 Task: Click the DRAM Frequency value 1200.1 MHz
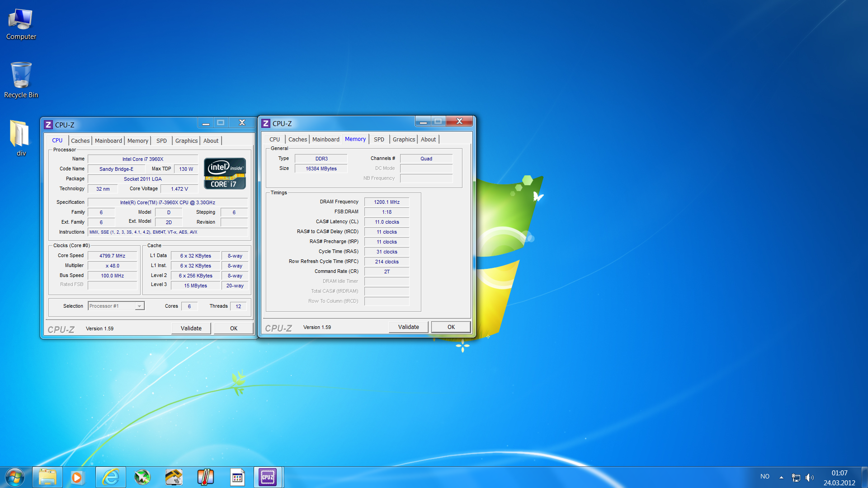(x=387, y=202)
